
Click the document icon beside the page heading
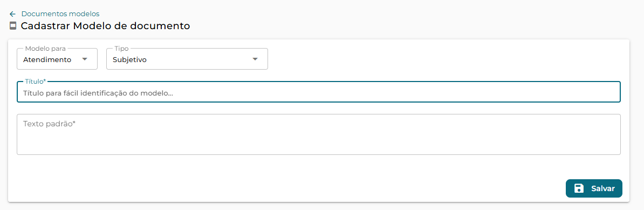click(x=13, y=26)
